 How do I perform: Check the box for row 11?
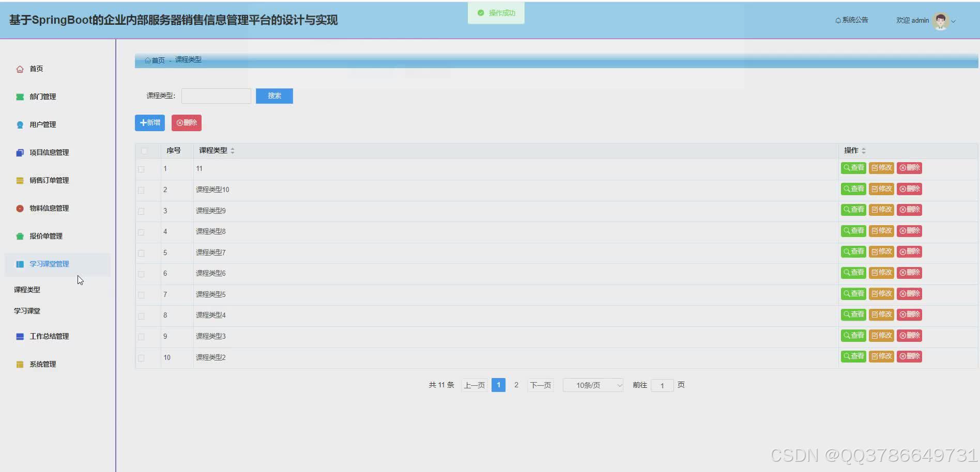click(141, 169)
